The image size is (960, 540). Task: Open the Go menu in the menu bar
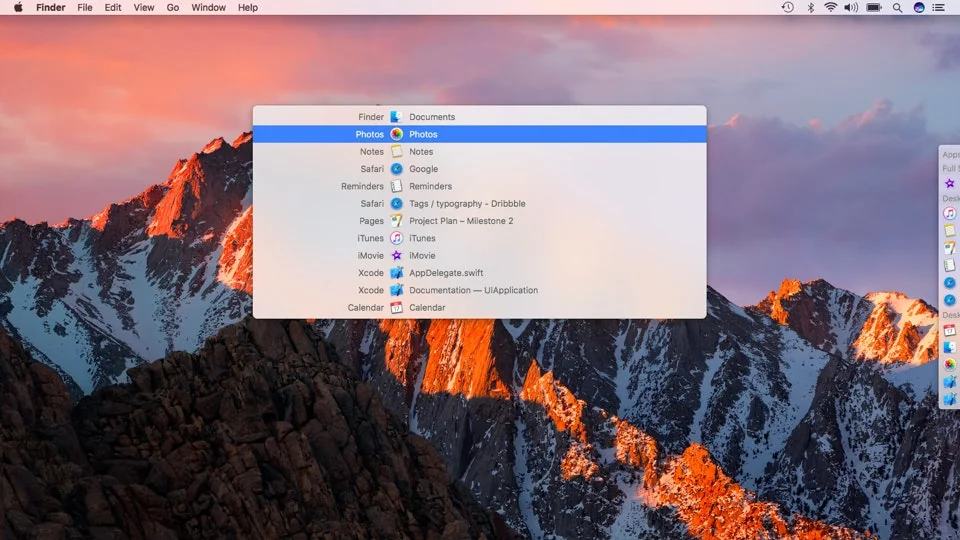pos(173,7)
